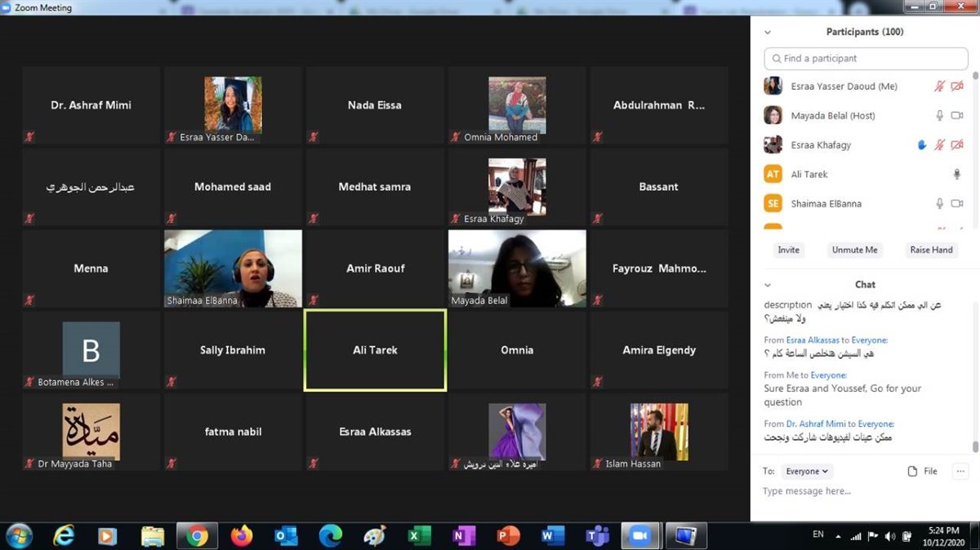Toggle Raise Hand in participants panel
This screenshot has height=550, width=980.
(931, 250)
